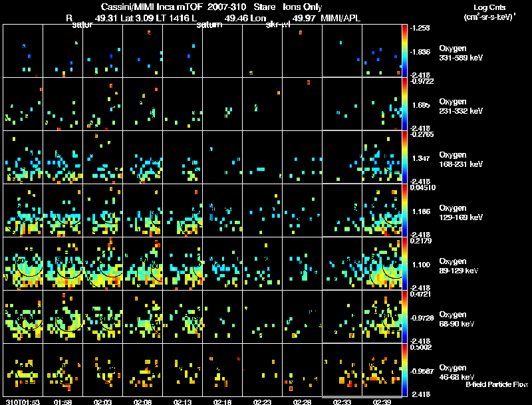Click the '49.46 Lon' header value
This screenshot has width=532, height=405.
(x=245, y=19)
